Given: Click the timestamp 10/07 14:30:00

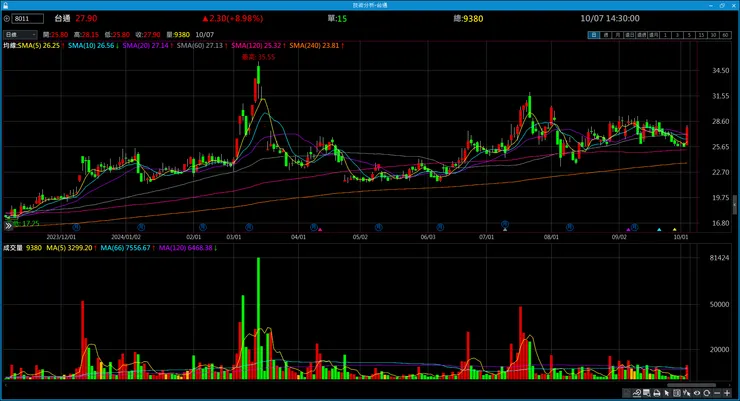Looking at the screenshot, I should (x=610, y=18).
